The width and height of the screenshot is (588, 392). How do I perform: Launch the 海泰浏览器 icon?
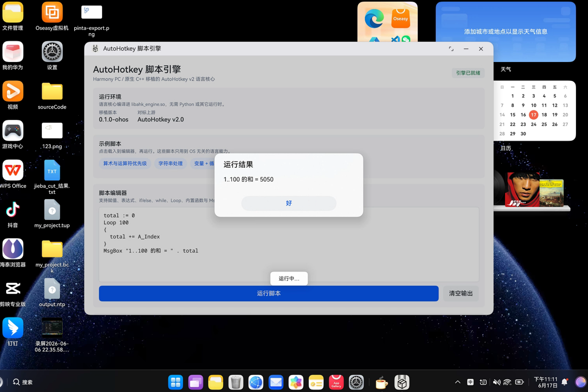pos(13,249)
